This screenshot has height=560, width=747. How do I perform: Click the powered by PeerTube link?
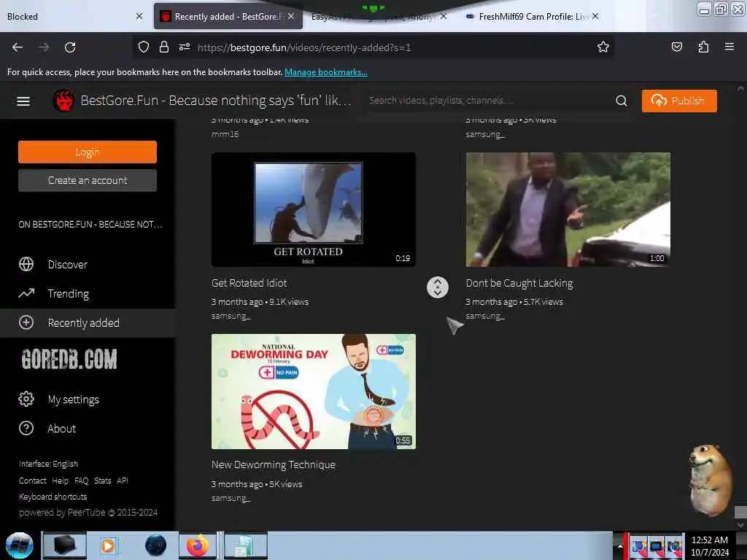click(x=88, y=513)
